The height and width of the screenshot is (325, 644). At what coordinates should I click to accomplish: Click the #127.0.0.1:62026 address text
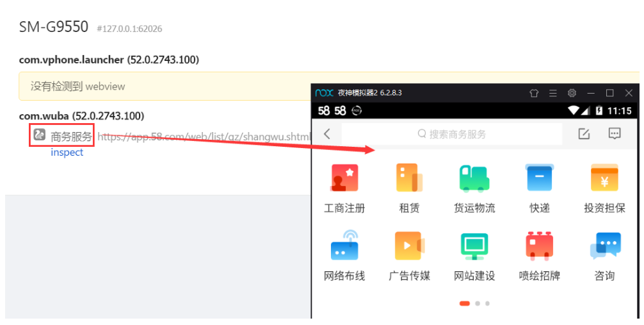(x=129, y=29)
